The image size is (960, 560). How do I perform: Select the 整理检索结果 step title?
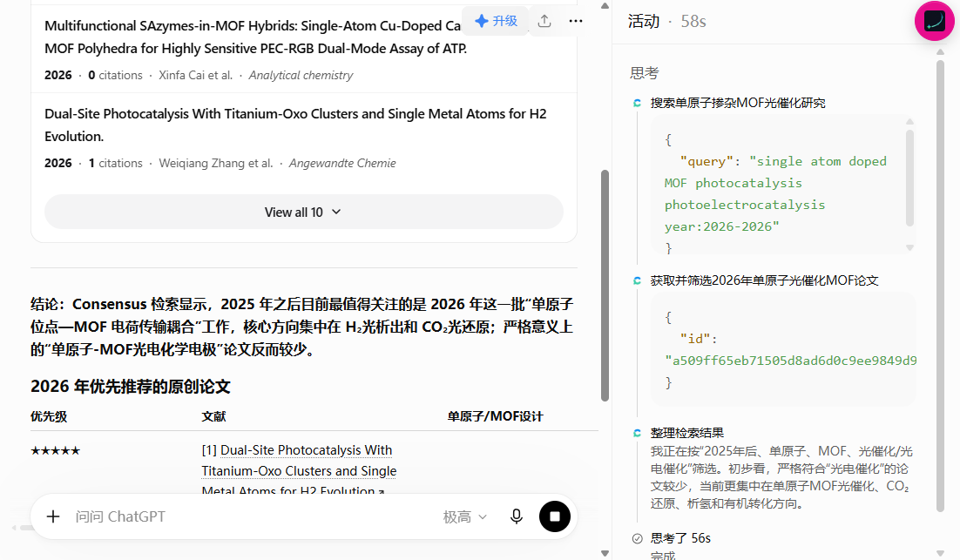tap(687, 434)
